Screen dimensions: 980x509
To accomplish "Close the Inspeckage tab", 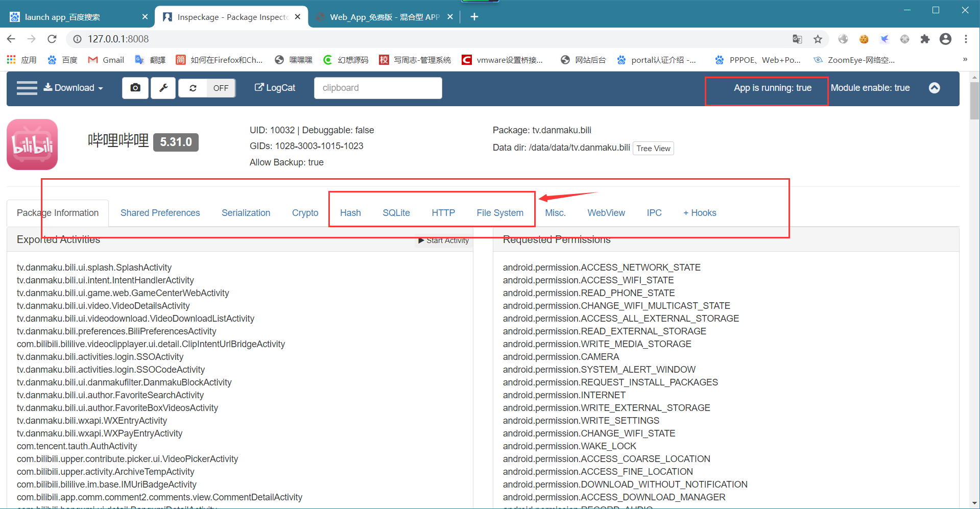I will pos(298,17).
